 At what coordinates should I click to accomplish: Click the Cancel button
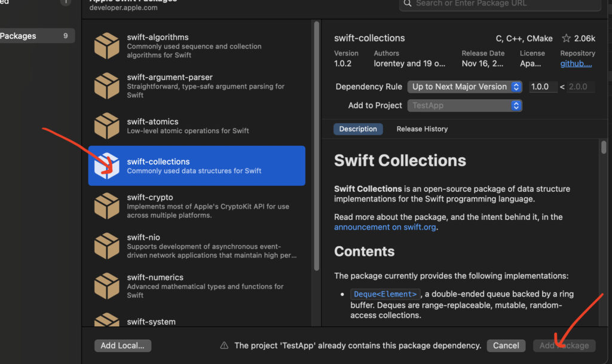[x=506, y=345]
